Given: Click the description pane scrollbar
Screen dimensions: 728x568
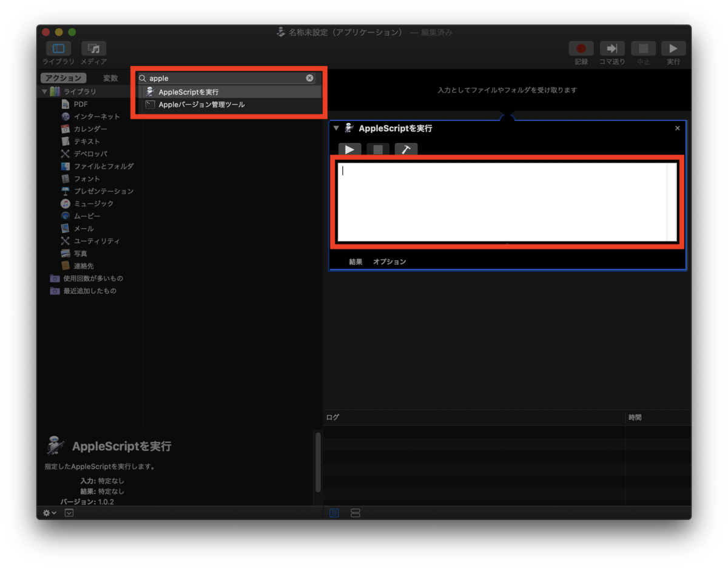Looking at the screenshot, I should [318, 462].
